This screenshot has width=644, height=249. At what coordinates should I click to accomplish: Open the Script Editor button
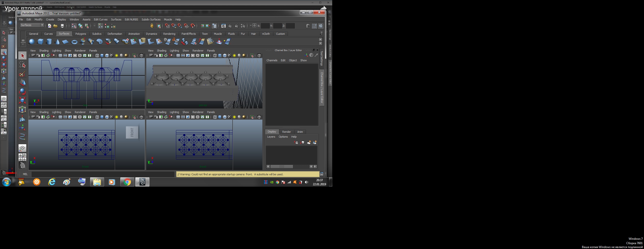[322, 174]
